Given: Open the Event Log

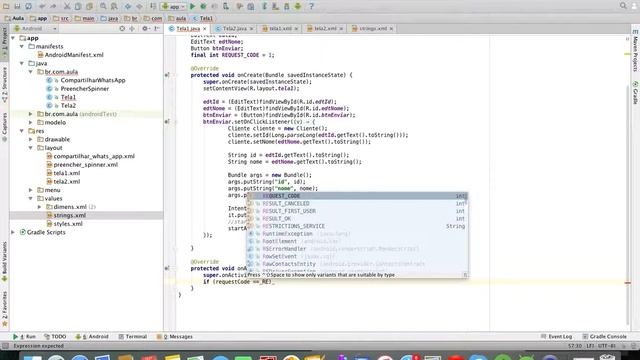Looking at the screenshot, I should point(556,337).
